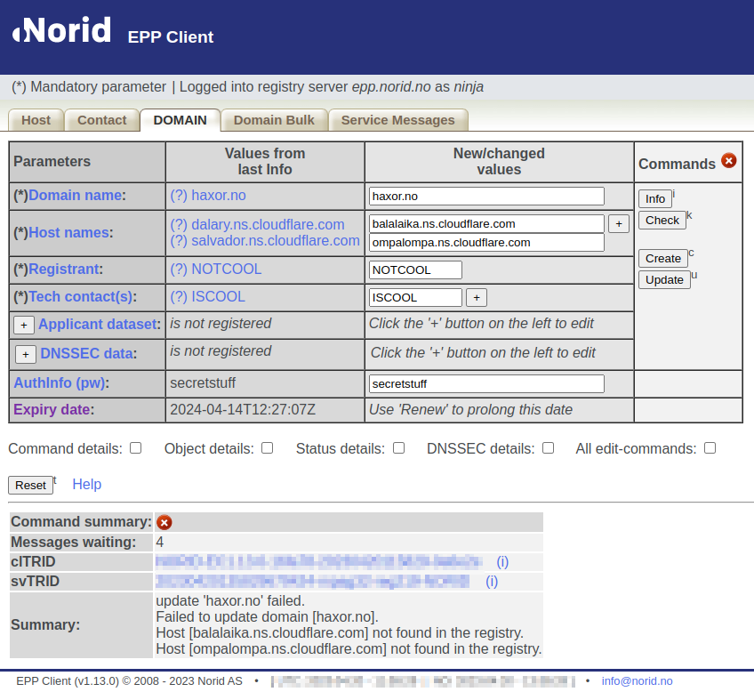The image size is (754, 700).
Task: Click the info@norid.no email link
Action: (x=637, y=681)
